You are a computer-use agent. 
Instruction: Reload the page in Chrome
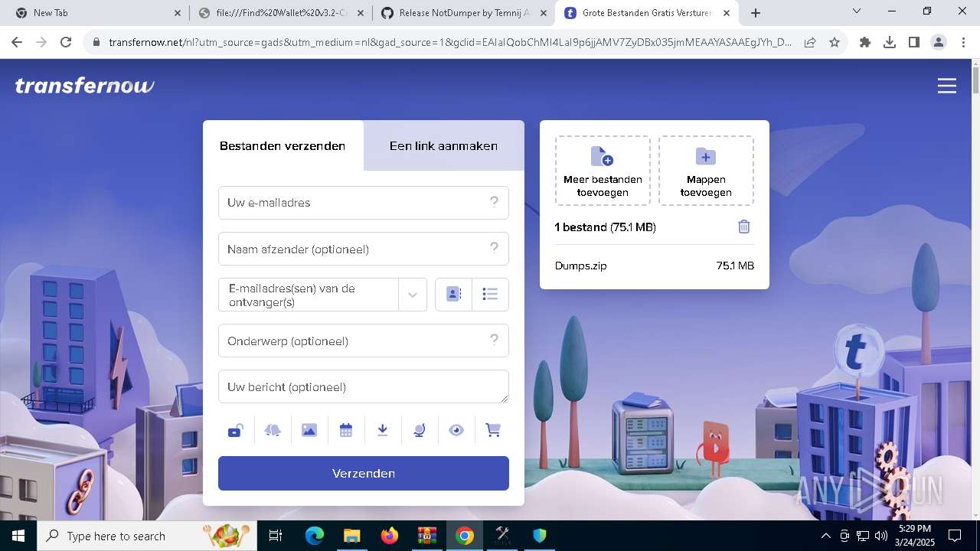[66, 43]
